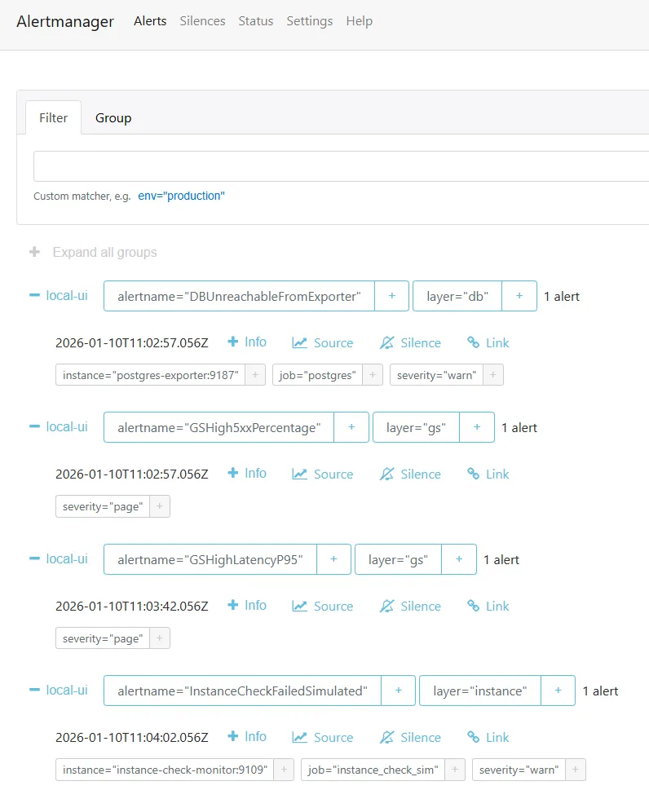649x812 pixels.
Task: Click the alertname="GSHighLatencyP95" label text
Action: pos(210,559)
